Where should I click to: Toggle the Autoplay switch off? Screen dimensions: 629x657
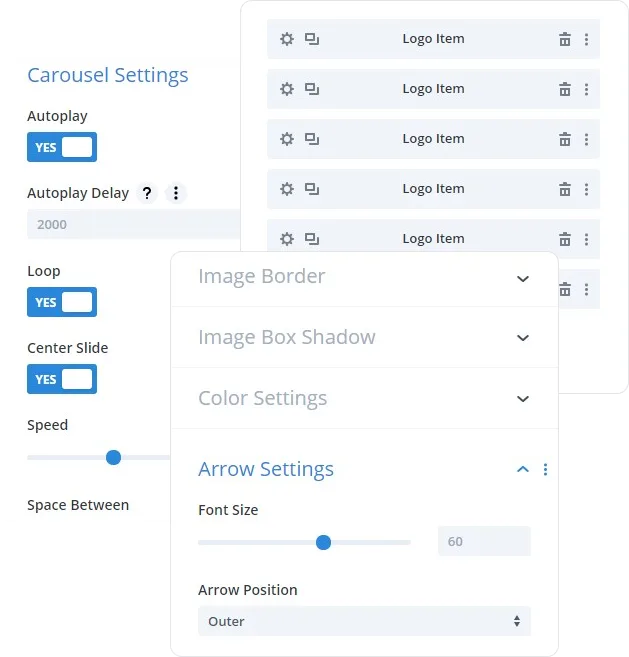click(x=62, y=147)
